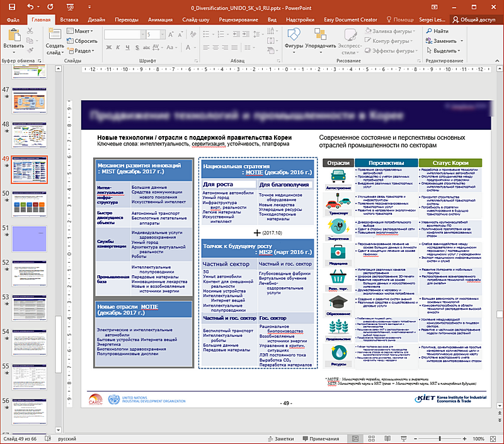Switch to Reading view icon
Image resolution: width=504 pixels, height=444 pixels.
(387, 439)
